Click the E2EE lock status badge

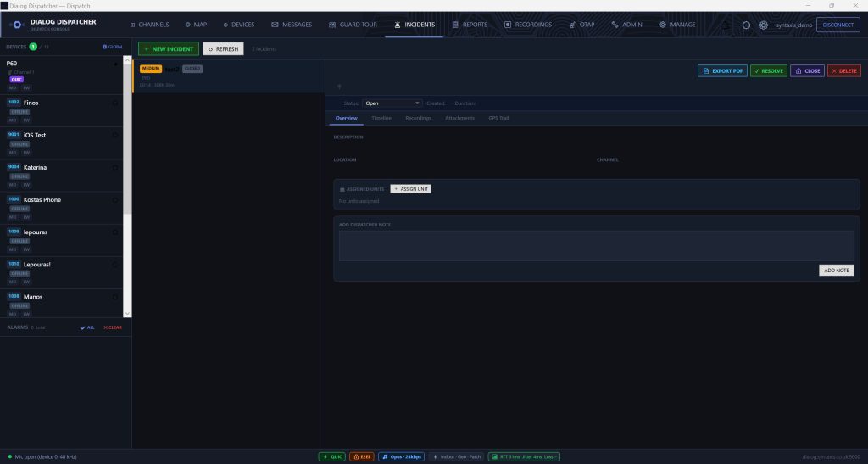tap(361, 457)
